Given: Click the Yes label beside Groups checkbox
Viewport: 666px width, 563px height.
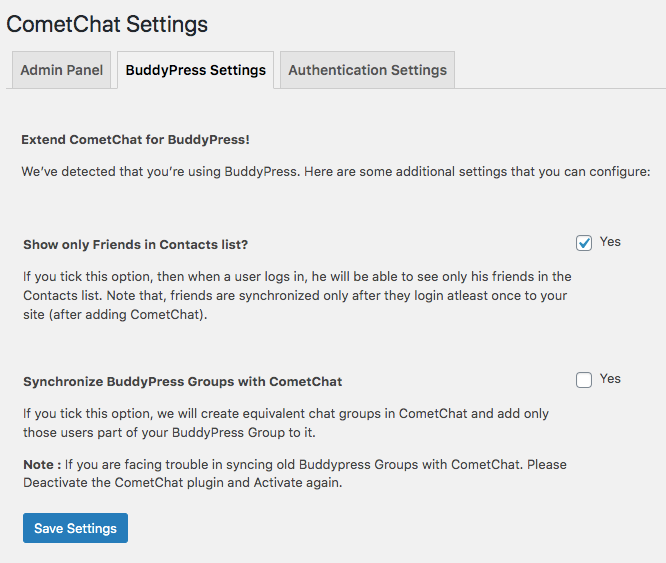Looking at the screenshot, I should (x=610, y=379).
